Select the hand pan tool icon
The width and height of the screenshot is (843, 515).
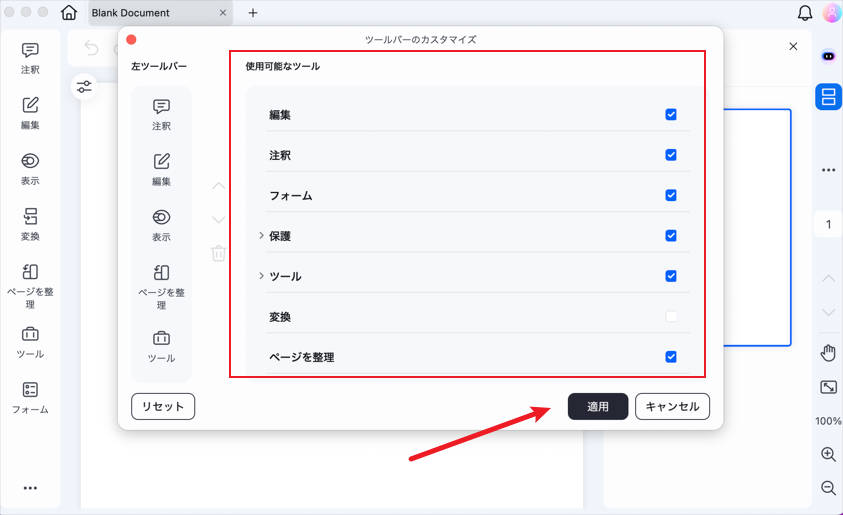click(x=828, y=352)
